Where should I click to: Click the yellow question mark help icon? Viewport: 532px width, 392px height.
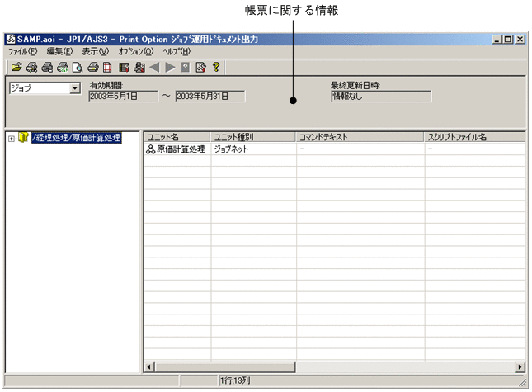(x=216, y=67)
